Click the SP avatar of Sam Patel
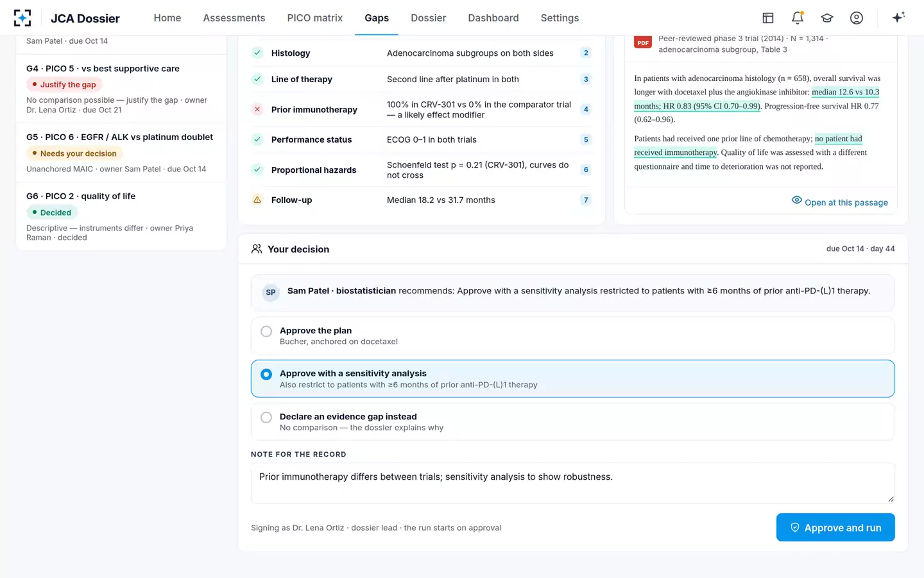The width and height of the screenshot is (924, 578). (x=271, y=292)
